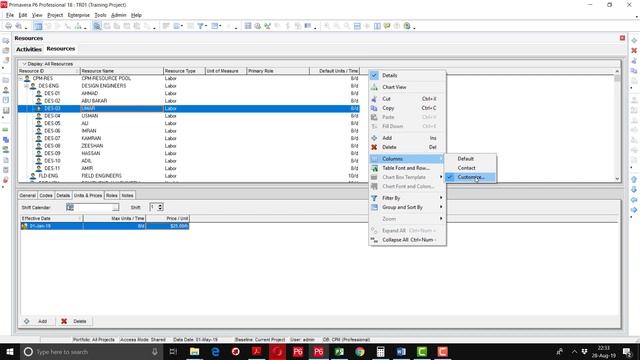640x360 pixels.
Task: Switch to the Codes details tab
Action: (46, 196)
